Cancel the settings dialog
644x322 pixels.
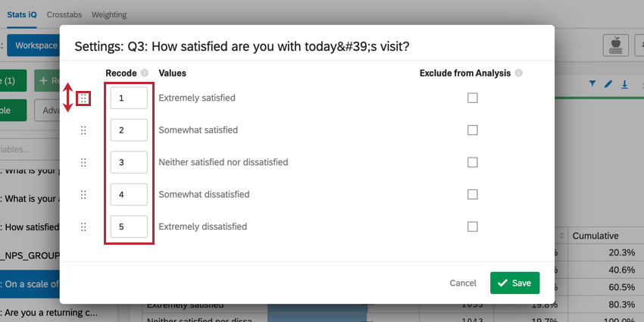point(463,283)
